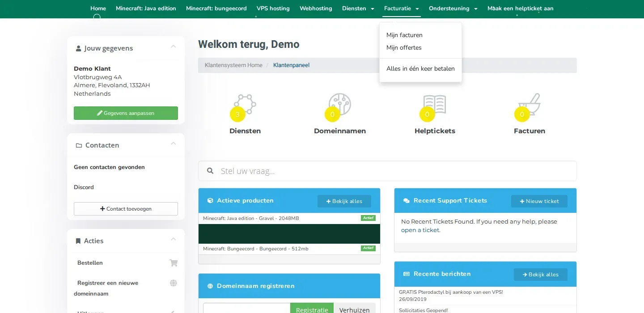This screenshot has height=313, width=644.
Task: Follow the open a ticket link
Action: point(420,230)
